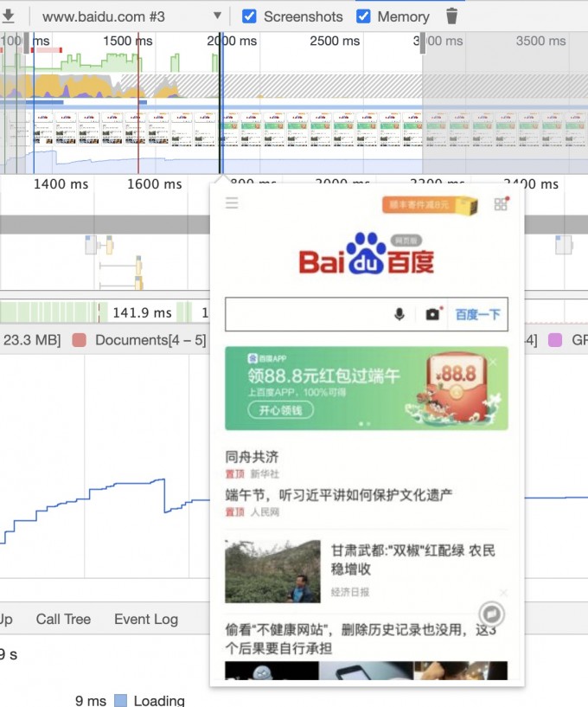The width and height of the screenshot is (588, 707).
Task: Click the purple GPU memory swatch
Action: pos(554,340)
